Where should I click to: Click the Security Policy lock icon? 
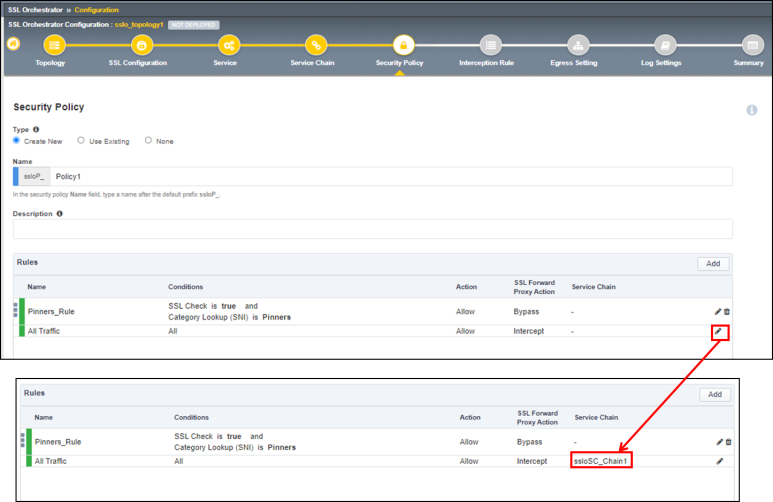click(x=403, y=45)
